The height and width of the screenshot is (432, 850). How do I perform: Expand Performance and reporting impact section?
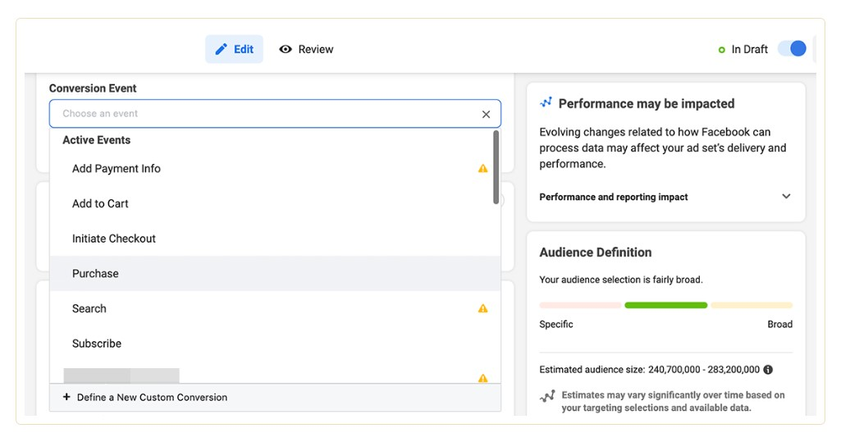pyautogui.click(x=786, y=197)
